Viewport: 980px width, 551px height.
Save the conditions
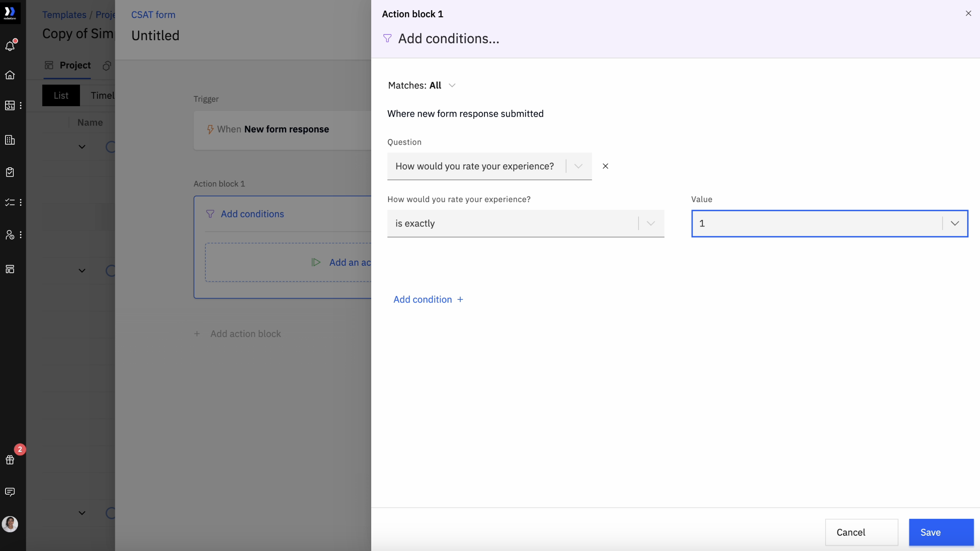coord(941,532)
